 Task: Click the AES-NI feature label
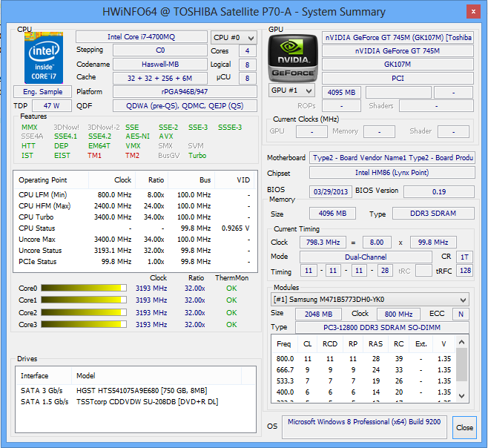point(137,136)
